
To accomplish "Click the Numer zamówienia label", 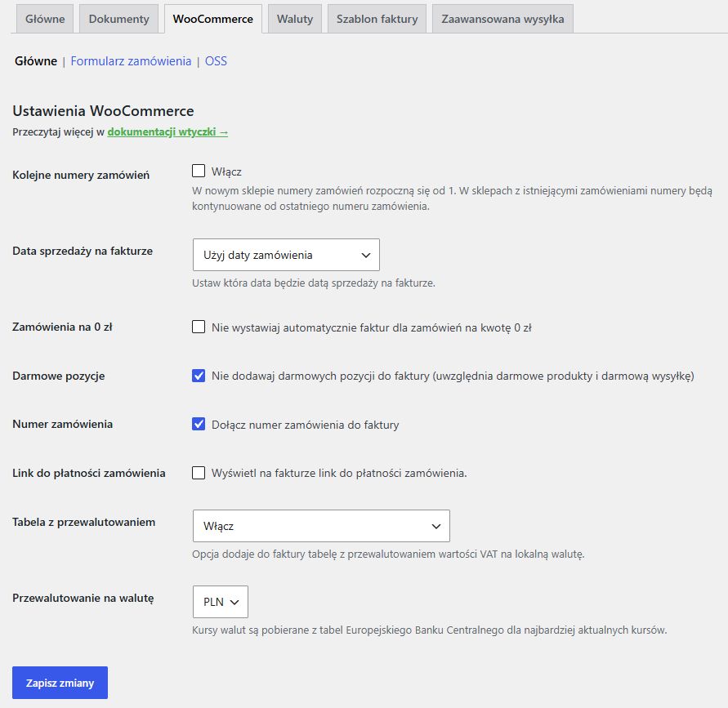I will 63,424.
